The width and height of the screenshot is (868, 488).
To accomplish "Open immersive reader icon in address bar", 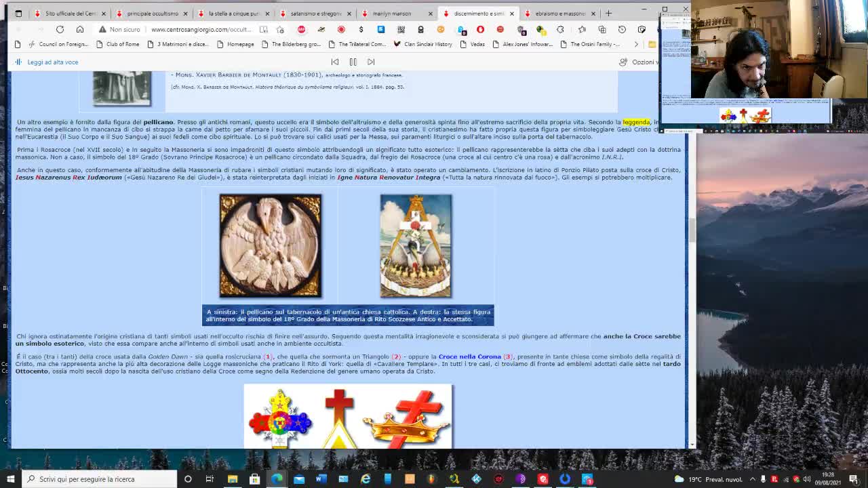I will 263,29.
